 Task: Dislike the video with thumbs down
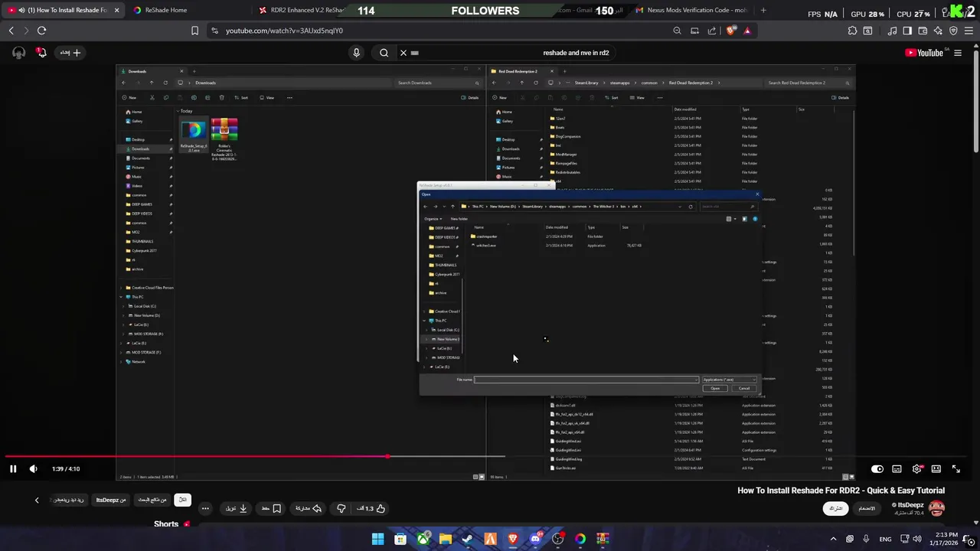341,508
